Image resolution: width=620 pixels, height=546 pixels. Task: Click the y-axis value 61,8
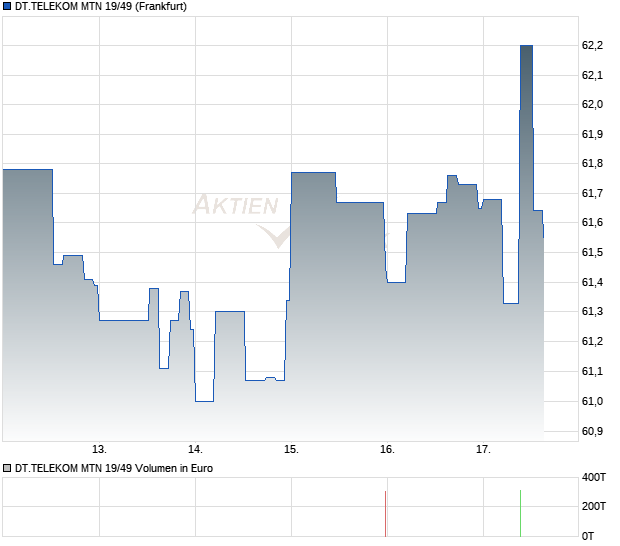(592, 163)
